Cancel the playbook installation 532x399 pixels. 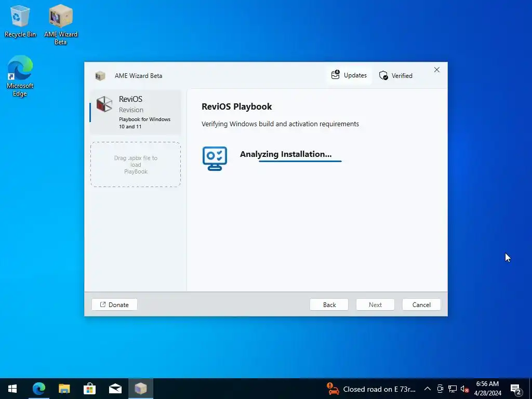pyautogui.click(x=421, y=304)
